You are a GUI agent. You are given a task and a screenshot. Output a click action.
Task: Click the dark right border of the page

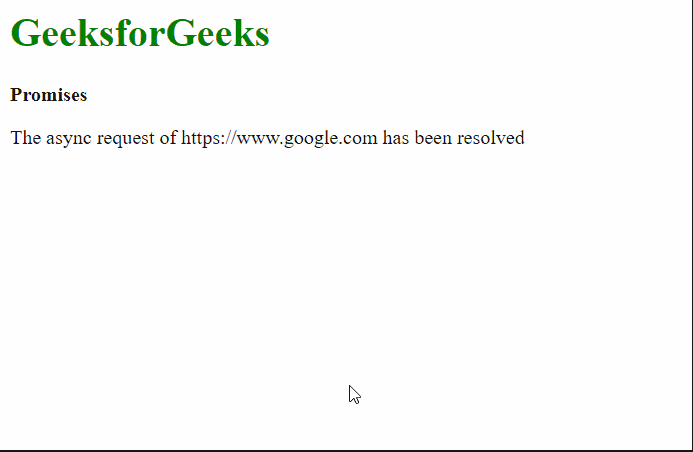(x=692, y=225)
